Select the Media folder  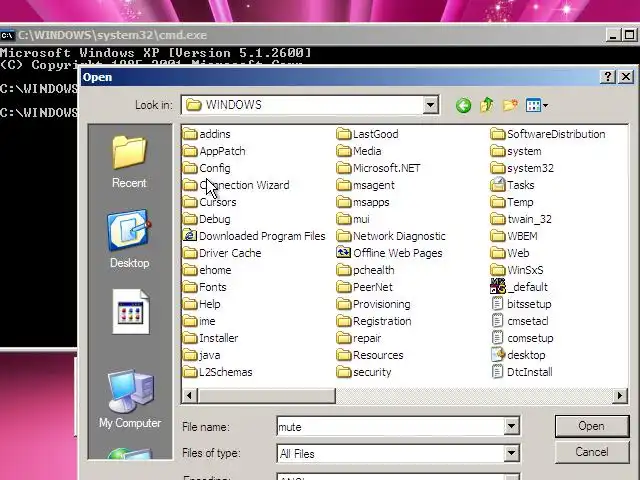pos(359,151)
